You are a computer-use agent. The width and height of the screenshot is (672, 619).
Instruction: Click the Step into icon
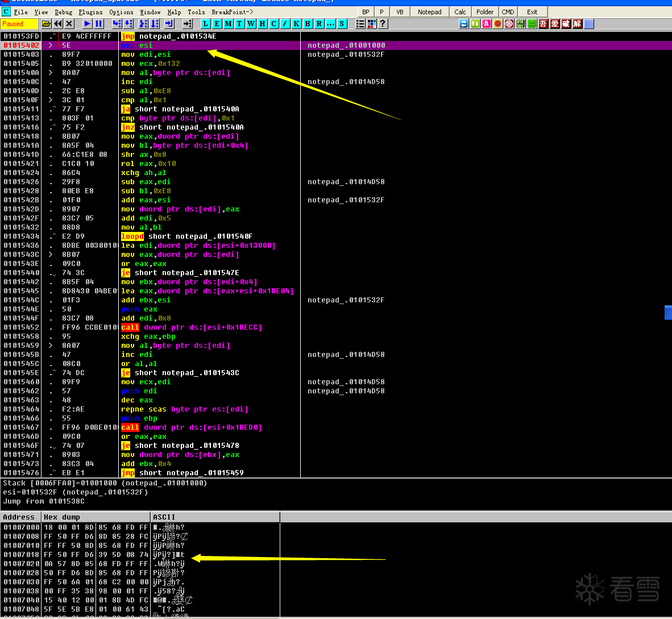tap(117, 24)
